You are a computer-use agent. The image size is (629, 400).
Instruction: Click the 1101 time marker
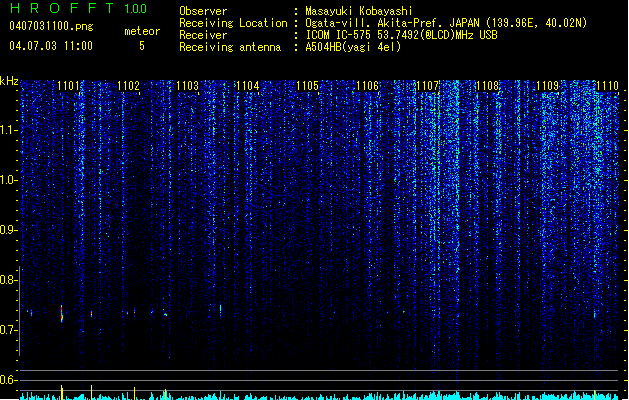(68, 86)
